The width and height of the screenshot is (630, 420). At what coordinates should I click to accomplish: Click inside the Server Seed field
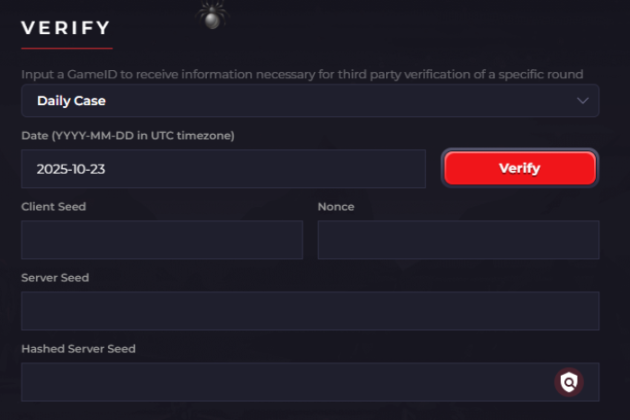[x=310, y=311]
